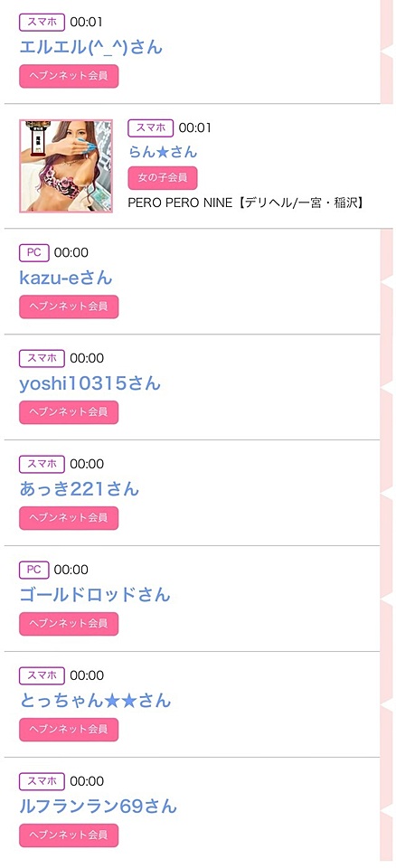Open とっちゃん★★さん profile link
This screenshot has width=396, height=868.
(x=95, y=700)
